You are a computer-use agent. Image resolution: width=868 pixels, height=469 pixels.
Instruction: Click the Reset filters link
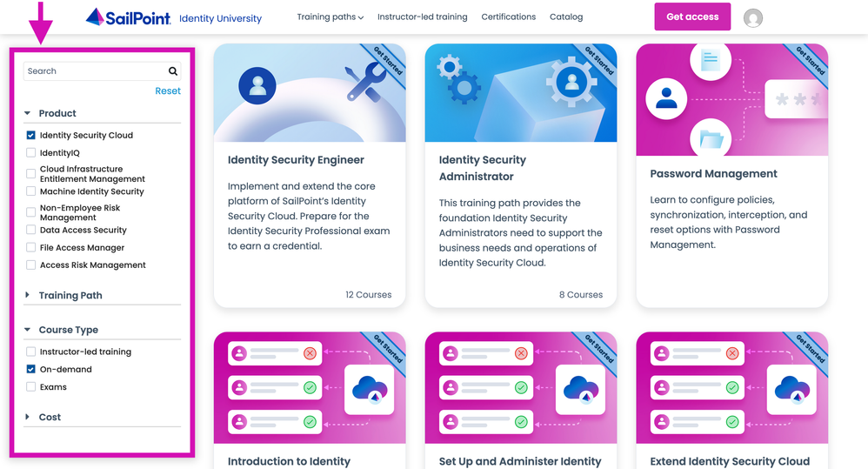pos(168,91)
